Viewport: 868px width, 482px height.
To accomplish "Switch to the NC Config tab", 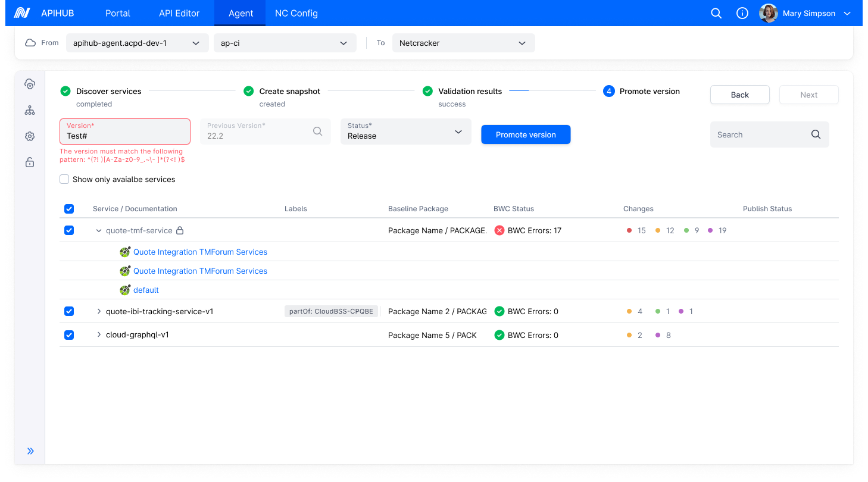I will (x=296, y=13).
